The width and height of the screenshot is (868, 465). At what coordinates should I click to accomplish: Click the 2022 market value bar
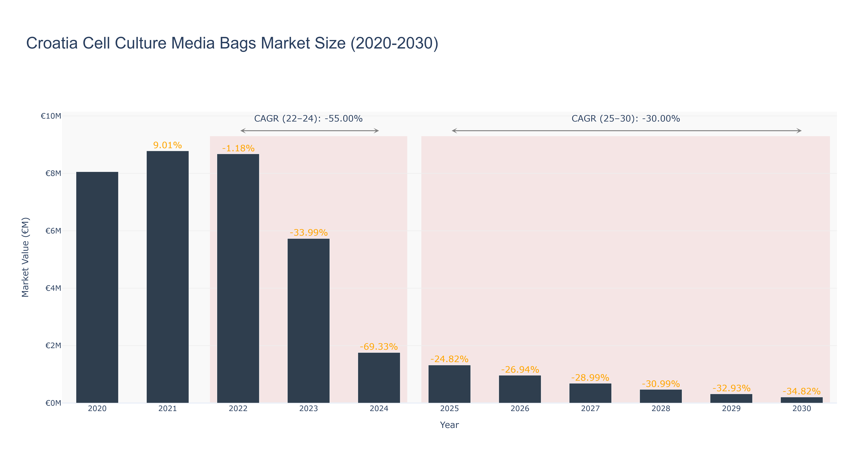tap(238, 278)
